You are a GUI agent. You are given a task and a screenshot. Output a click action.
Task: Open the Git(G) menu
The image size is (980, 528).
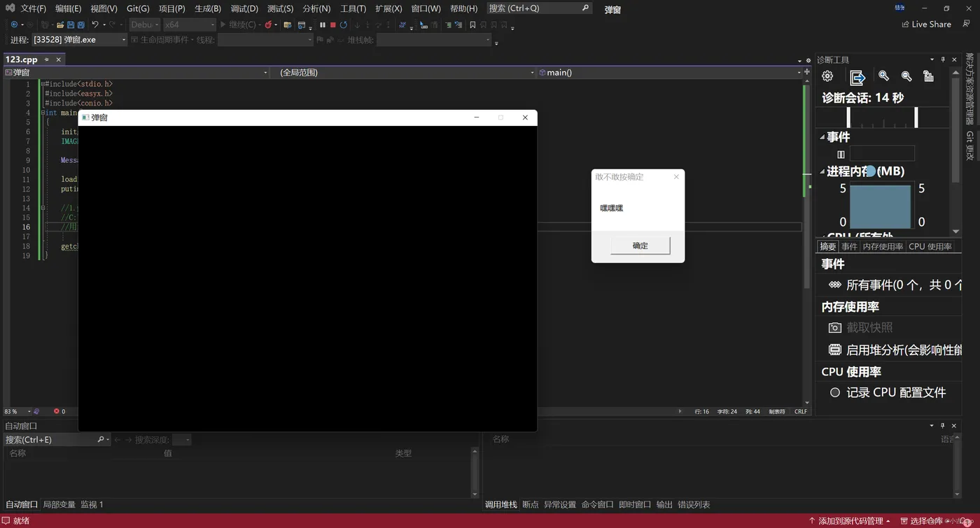138,8
